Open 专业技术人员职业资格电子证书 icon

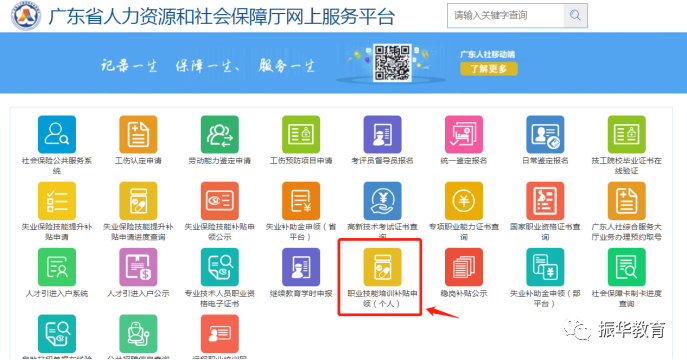tap(220, 267)
